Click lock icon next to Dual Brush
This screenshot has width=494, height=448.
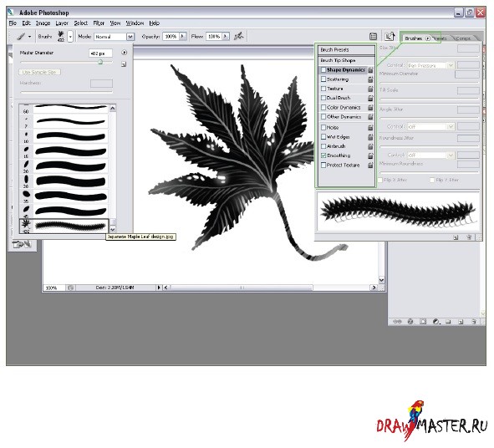(x=370, y=99)
